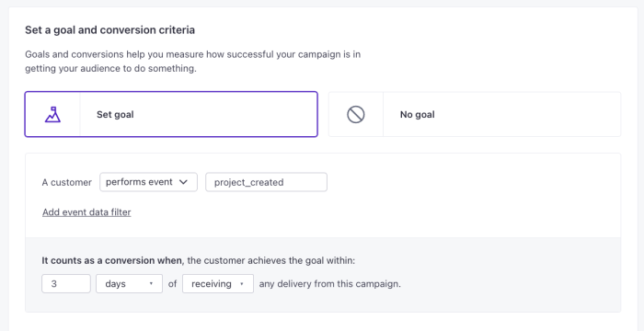Click the chevron in performs event dropdown

point(184,182)
